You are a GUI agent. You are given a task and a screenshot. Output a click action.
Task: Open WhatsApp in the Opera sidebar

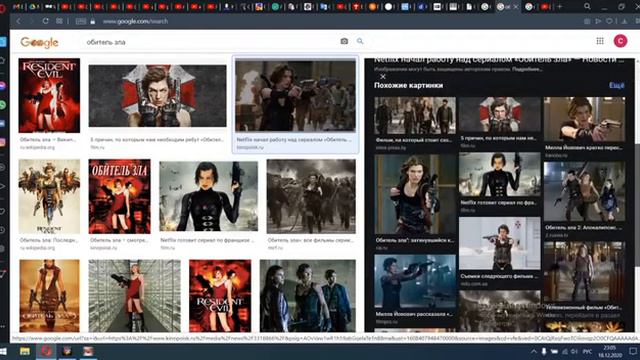point(3,104)
